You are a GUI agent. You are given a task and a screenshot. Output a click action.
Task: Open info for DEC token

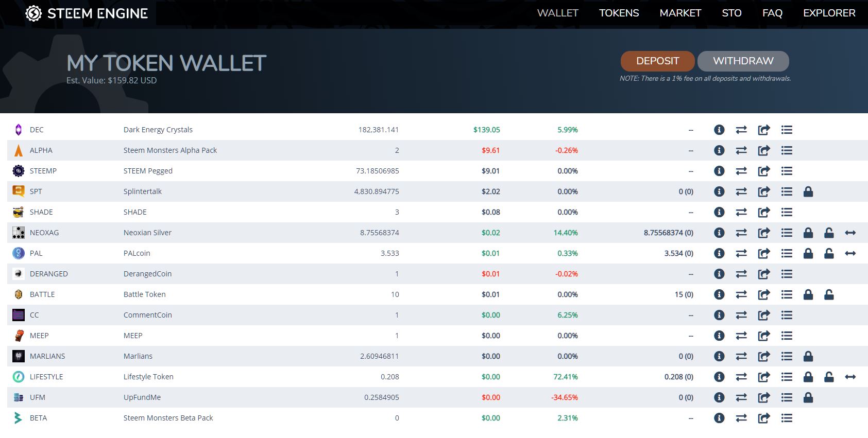click(719, 130)
